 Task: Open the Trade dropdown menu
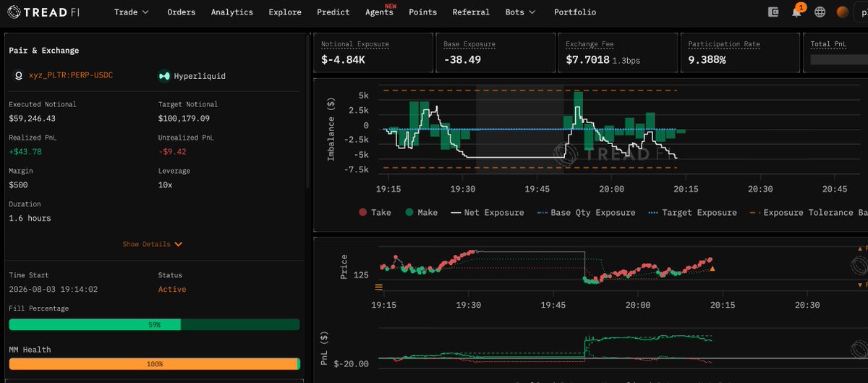(x=132, y=12)
